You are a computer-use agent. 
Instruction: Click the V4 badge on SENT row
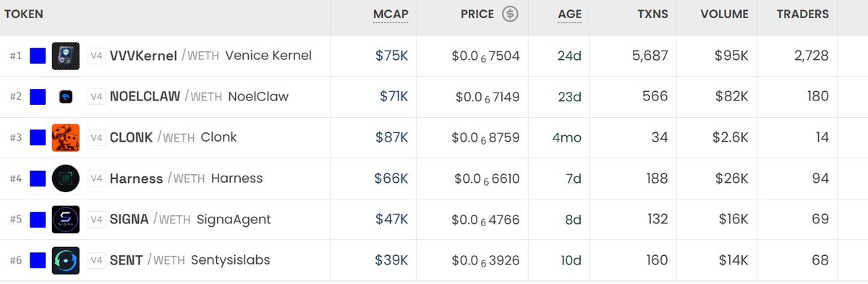pyautogui.click(x=96, y=260)
